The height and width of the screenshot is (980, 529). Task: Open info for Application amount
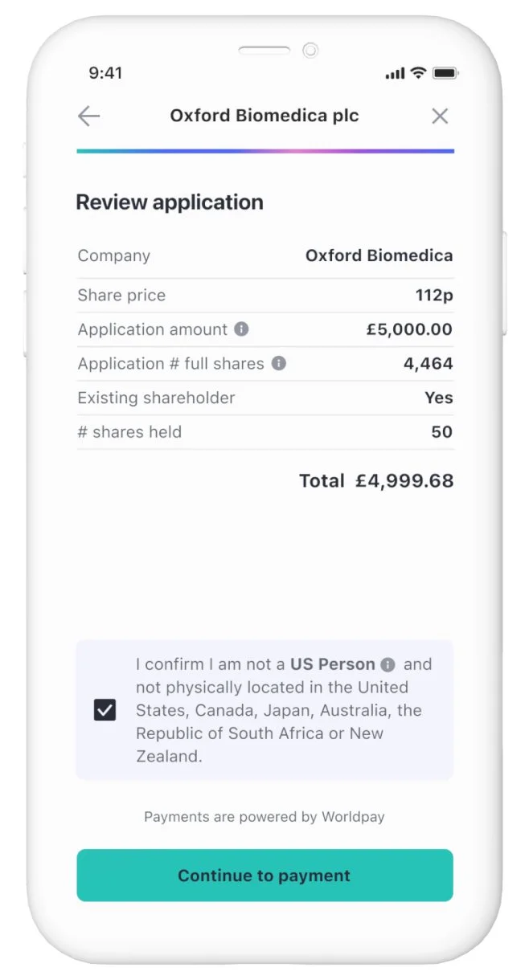242,329
